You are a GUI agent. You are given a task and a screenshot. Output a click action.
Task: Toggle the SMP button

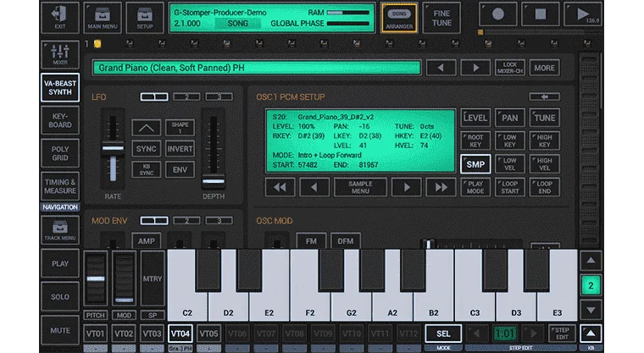475,164
